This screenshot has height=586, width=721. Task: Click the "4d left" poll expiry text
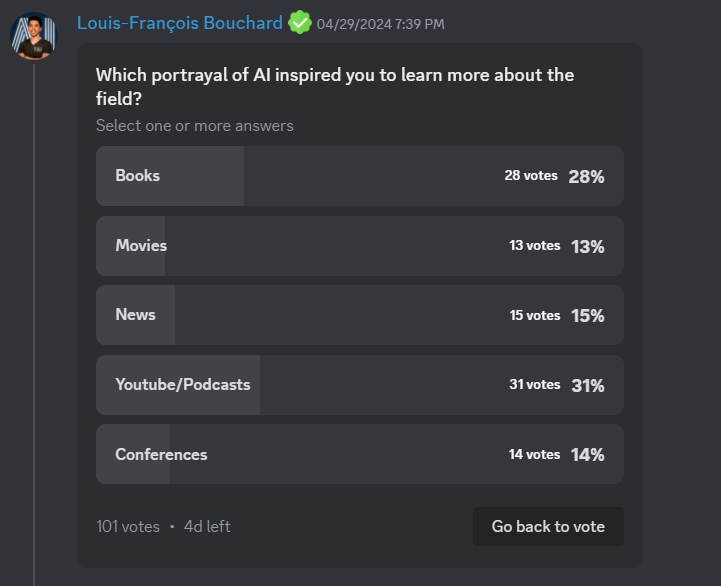(x=207, y=526)
